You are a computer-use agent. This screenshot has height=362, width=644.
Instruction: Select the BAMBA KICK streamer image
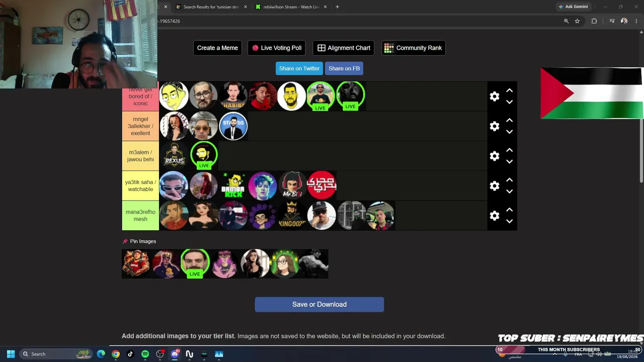[x=233, y=186]
